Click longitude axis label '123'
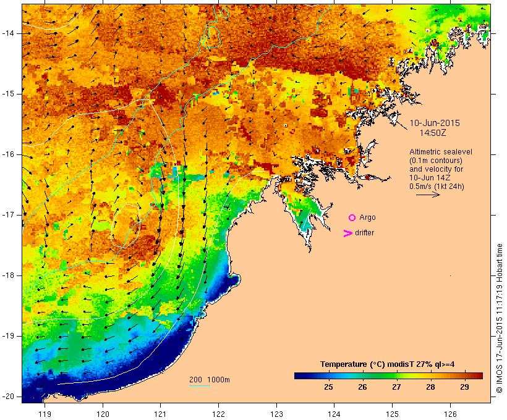 click(276, 414)
